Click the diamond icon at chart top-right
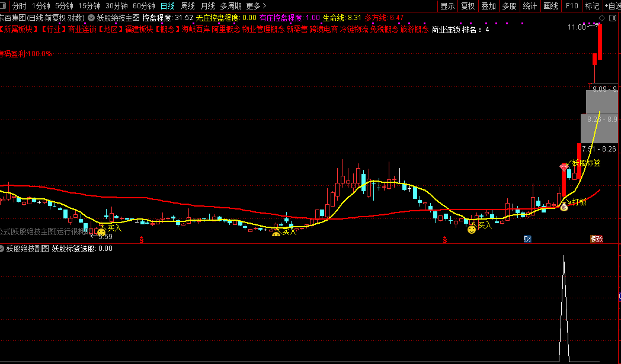This screenshot has height=364, width=621. (x=601, y=18)
